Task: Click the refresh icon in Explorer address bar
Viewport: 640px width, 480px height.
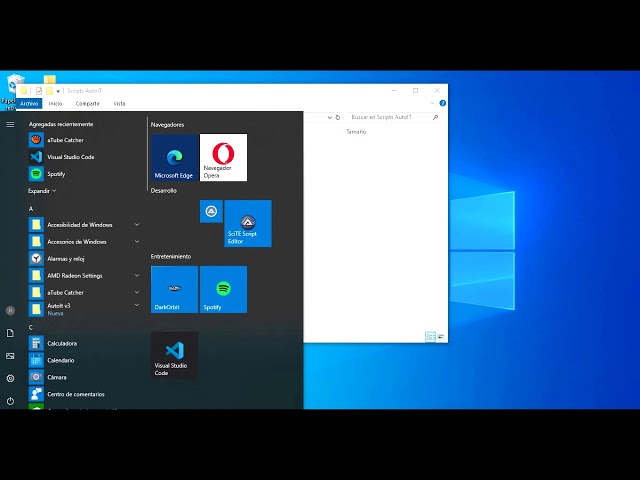Action: pyautogui.click(x=338, y=118)
